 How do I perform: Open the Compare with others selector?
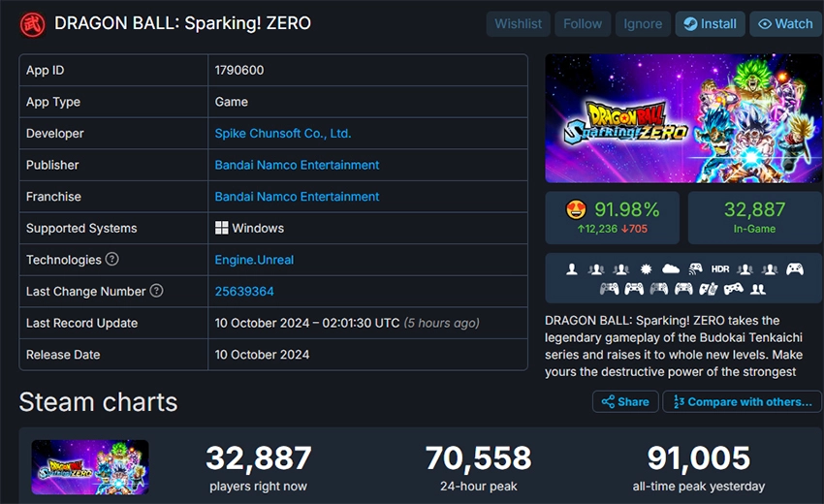pos(742,401)
